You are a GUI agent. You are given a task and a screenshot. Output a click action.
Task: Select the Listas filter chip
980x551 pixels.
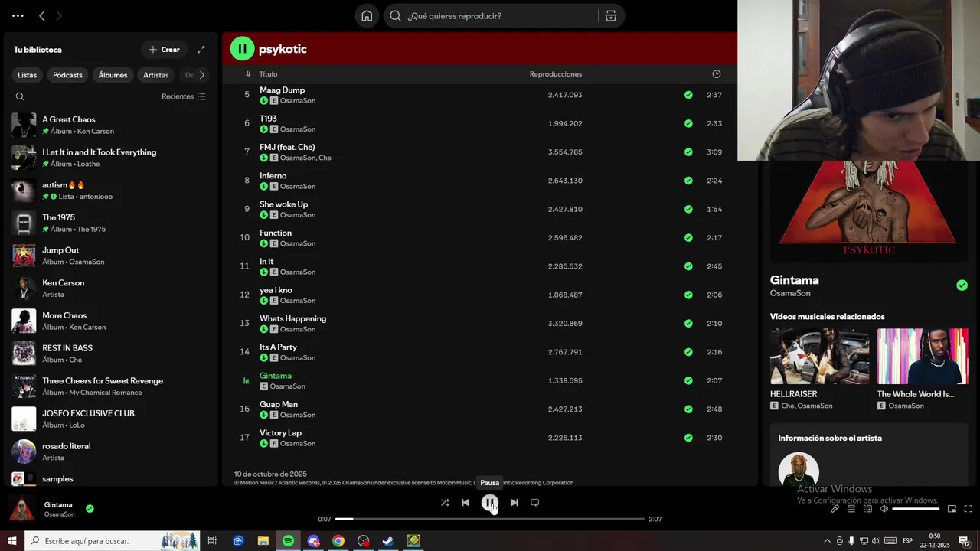click(28, 75)
